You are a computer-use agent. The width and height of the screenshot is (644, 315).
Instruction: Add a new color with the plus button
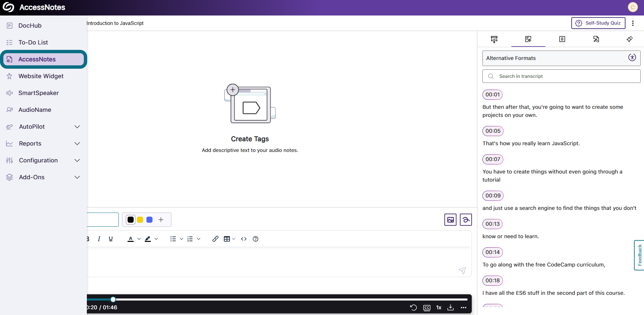pos(161,220)
